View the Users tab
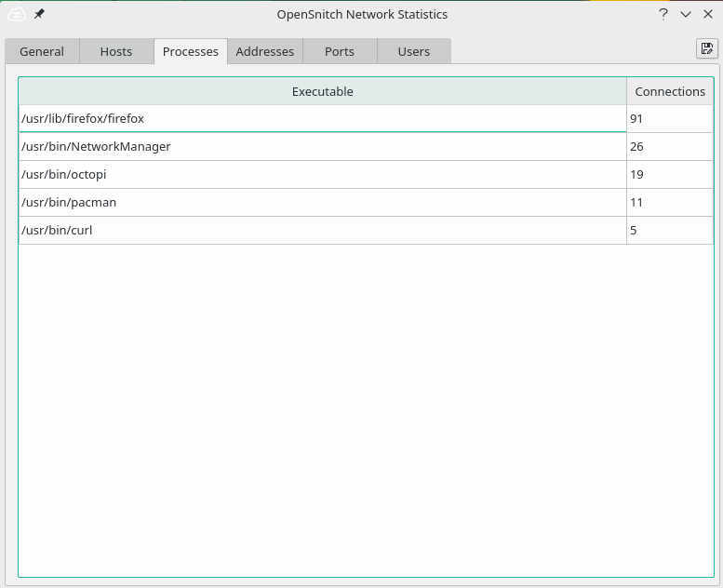This screenshot has height=588, width=723. pos(413,51)
